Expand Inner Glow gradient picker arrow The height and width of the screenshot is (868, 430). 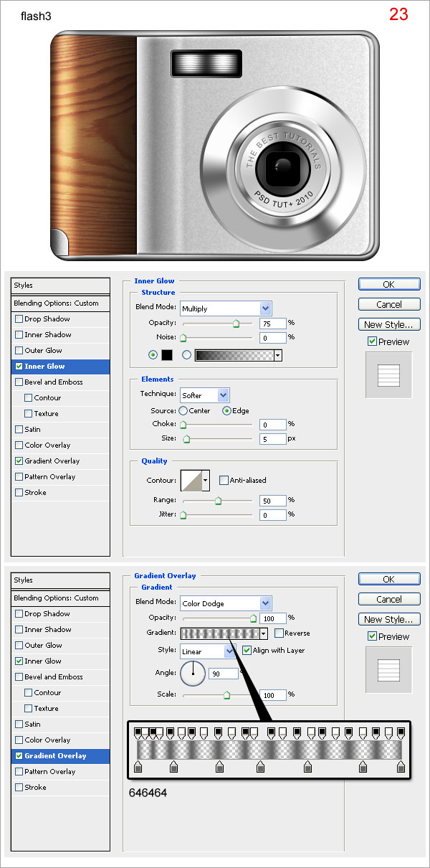point(277,355)
